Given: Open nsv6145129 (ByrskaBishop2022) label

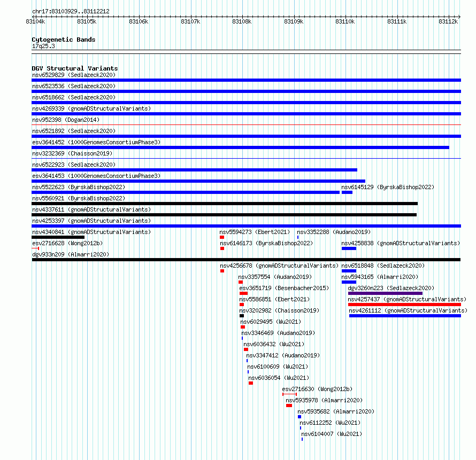Looking at the screenshot, I should point(388,187).
